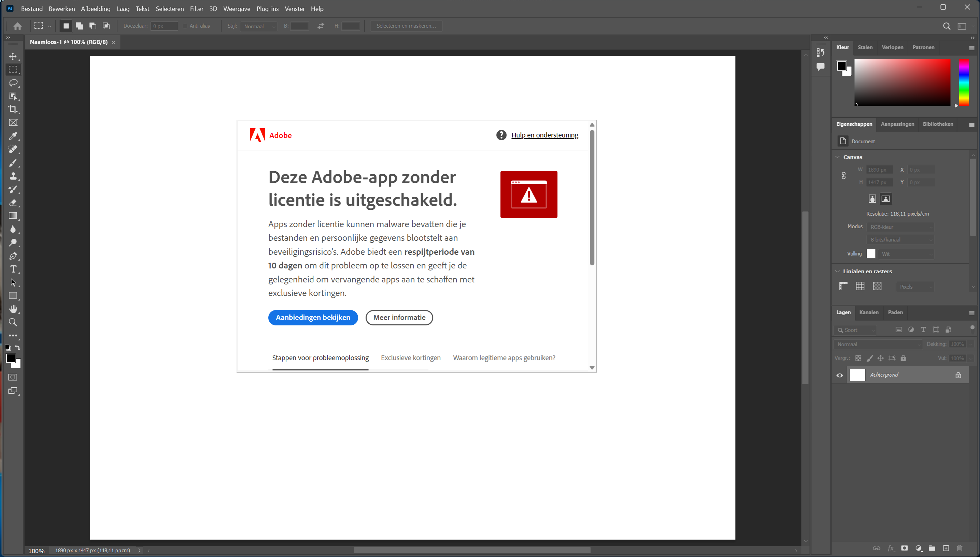
Task: Click Selecteren en maskeren button
Action: point(406,26)
